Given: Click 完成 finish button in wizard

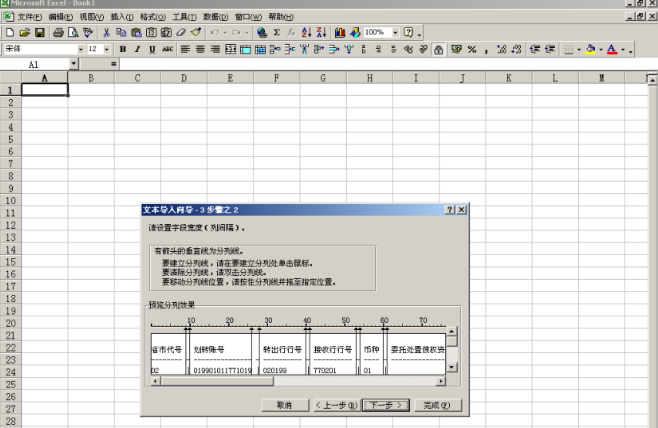Looking at the screenshot, I should pos(437,405).
